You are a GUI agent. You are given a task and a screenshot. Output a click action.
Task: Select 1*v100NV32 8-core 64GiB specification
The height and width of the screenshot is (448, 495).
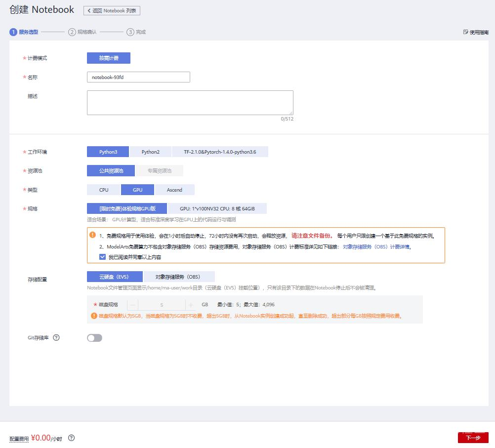tap(217, 208)
